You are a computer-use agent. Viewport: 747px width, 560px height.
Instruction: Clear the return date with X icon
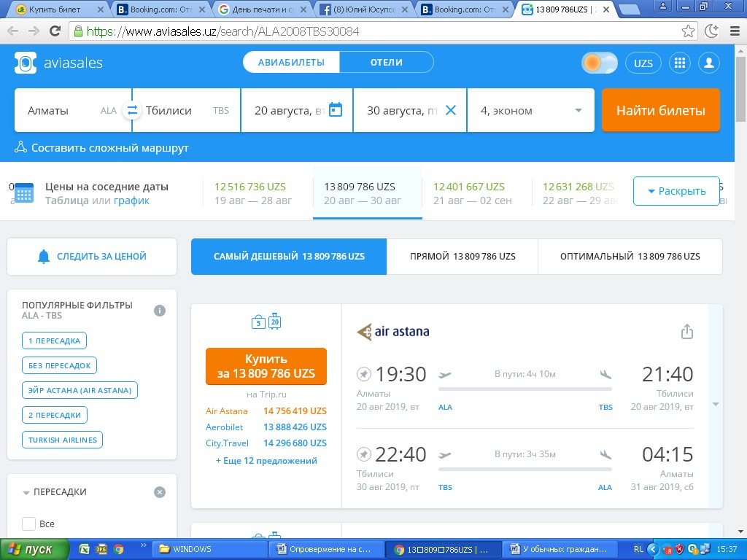[450, 110]
